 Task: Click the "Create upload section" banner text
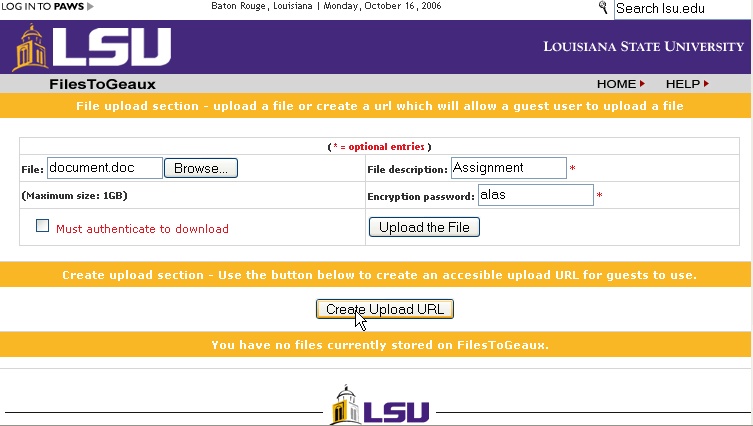tap(379, 275)
